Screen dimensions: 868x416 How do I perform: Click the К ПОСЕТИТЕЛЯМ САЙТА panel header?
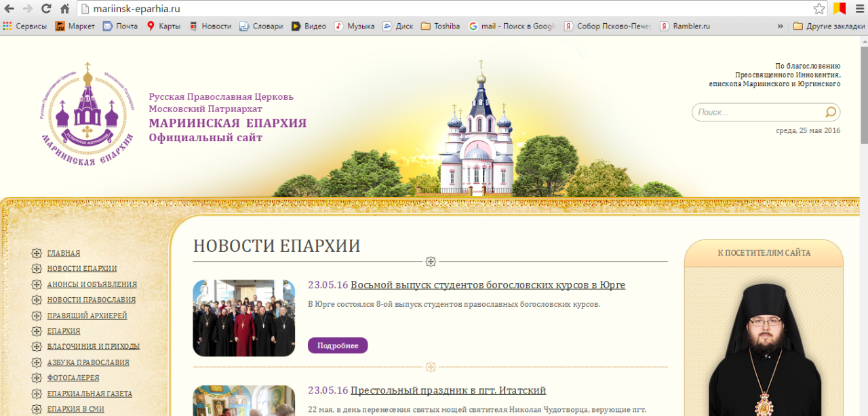point(764,253)
